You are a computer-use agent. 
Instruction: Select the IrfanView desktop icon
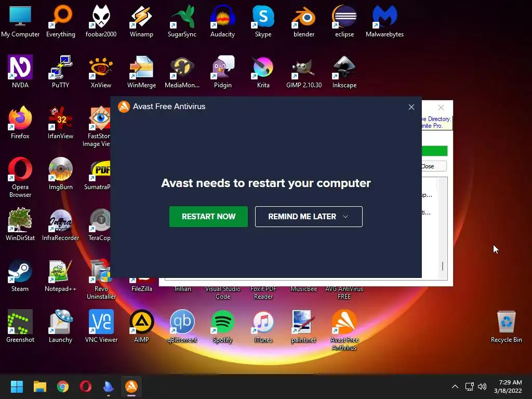pyautogui.click(x=61, y=123)
